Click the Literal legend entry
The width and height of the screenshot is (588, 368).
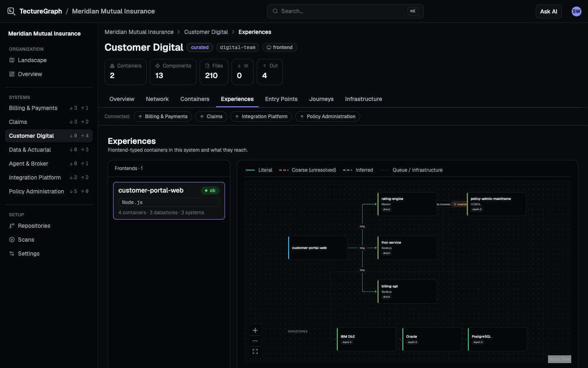pos(259,170)
